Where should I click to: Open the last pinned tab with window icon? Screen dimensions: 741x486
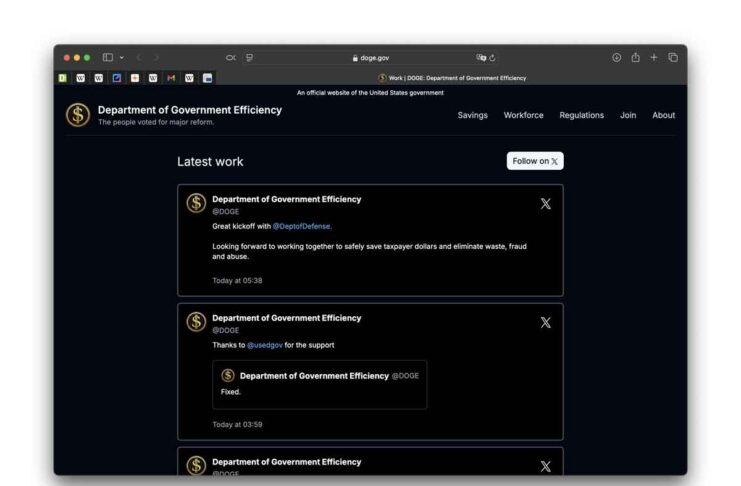pos(207,78)
